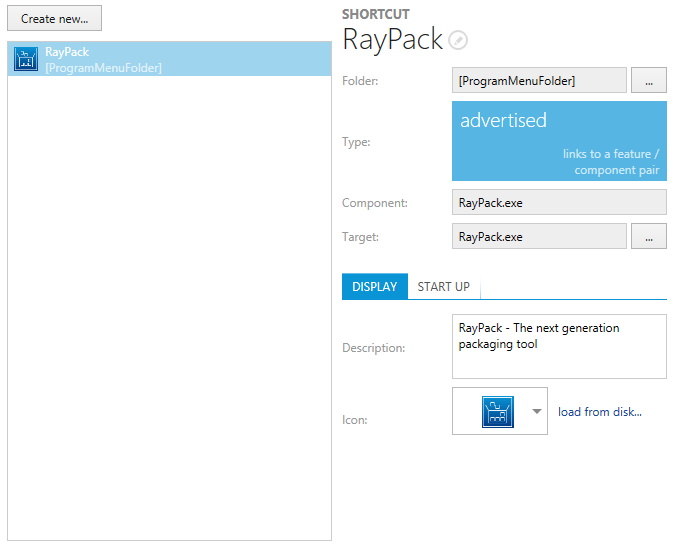Image resolution: width=676 pixels, height=548 pixels.
Task: Click into the Description text box
Action: coord(558,347)
